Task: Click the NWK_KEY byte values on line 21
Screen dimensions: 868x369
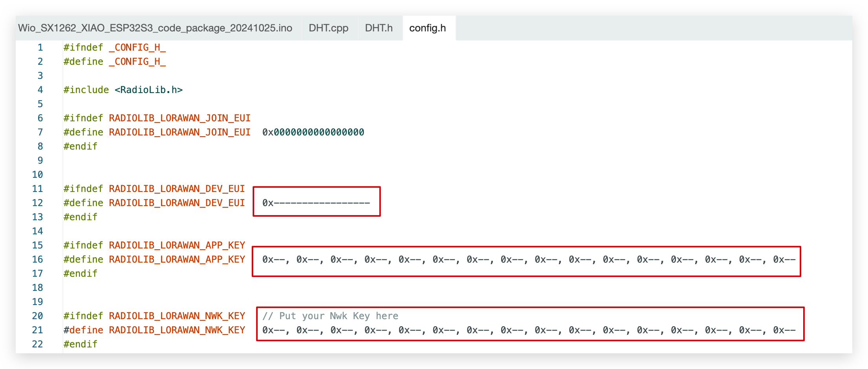Action: pos(529,330)
